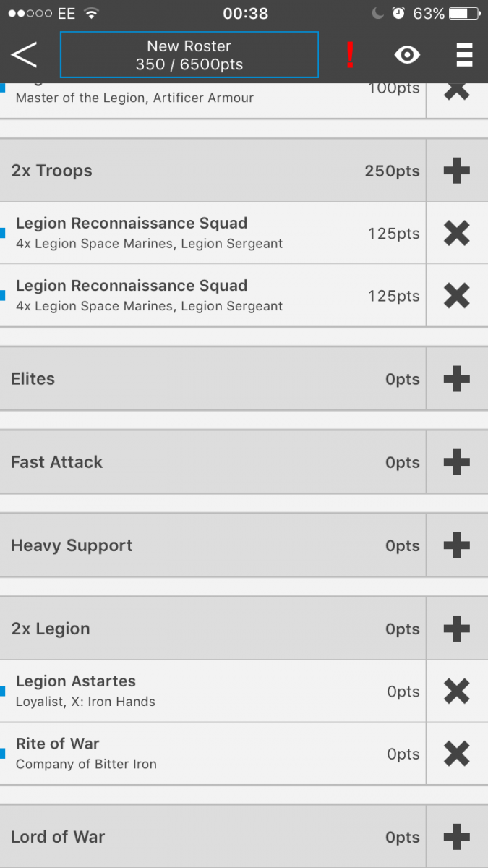Open the red exclamation validation warning

[350, 55]
